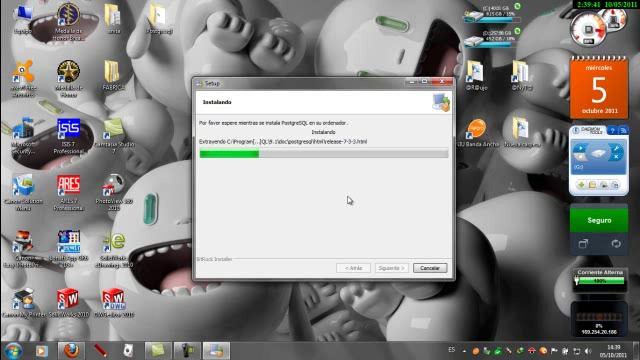Open Windows Media Player from taskbar
The image size is (640, 360).
pos(41,351)
